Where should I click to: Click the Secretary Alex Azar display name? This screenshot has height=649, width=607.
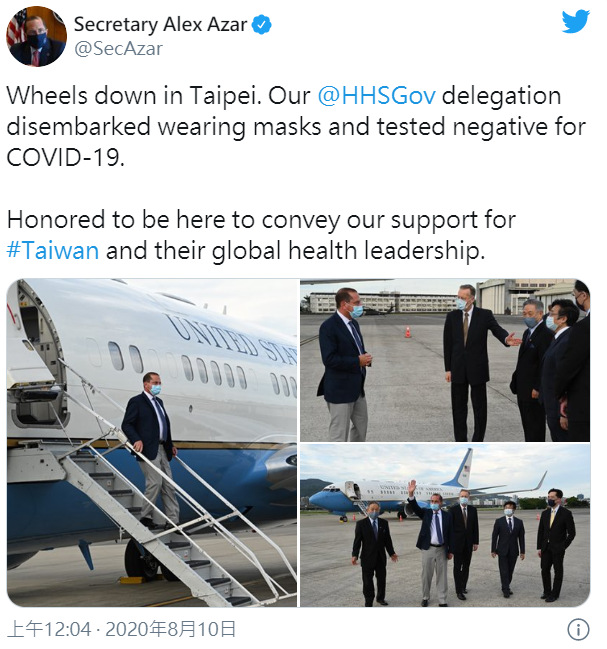161,24
